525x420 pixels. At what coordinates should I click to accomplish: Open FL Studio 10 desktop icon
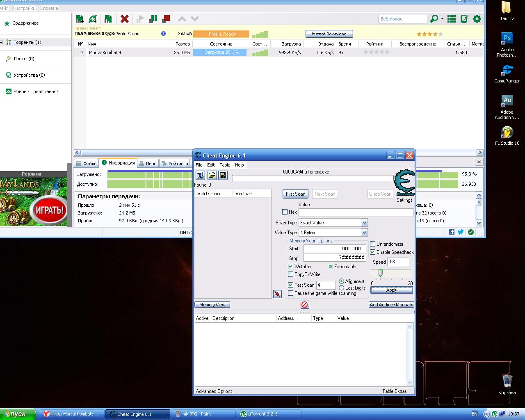[x=507, y=136]
